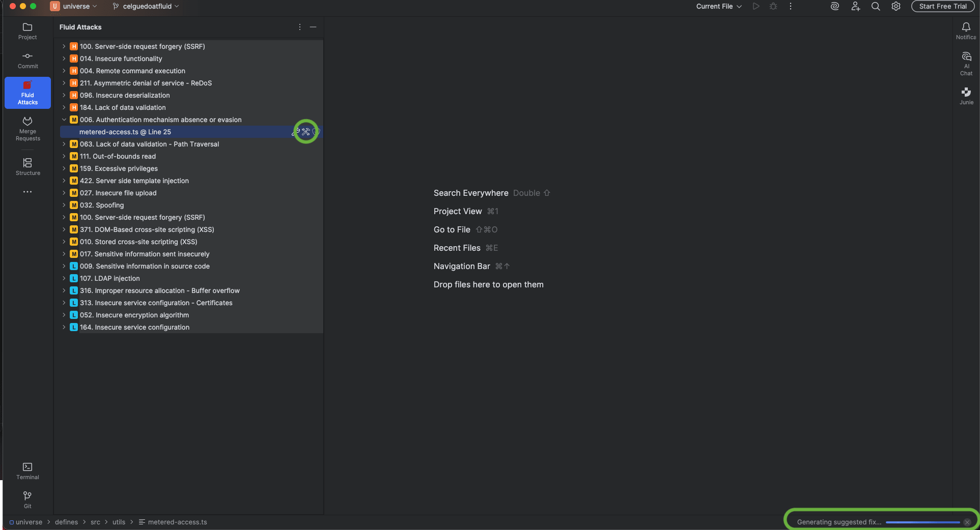This screenshot has width=980, height=530.
Task: Open the Merge Requests tool window
Action: pos(27,129)
